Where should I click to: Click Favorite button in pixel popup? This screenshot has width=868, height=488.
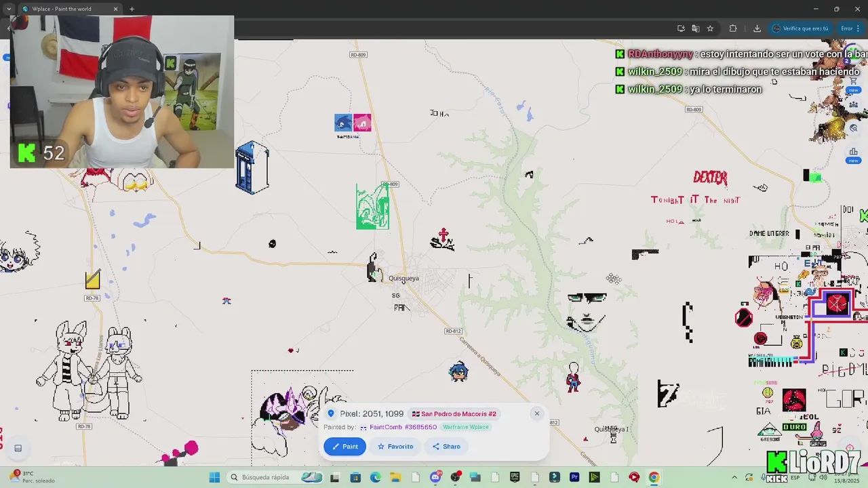tap(395, 447)
